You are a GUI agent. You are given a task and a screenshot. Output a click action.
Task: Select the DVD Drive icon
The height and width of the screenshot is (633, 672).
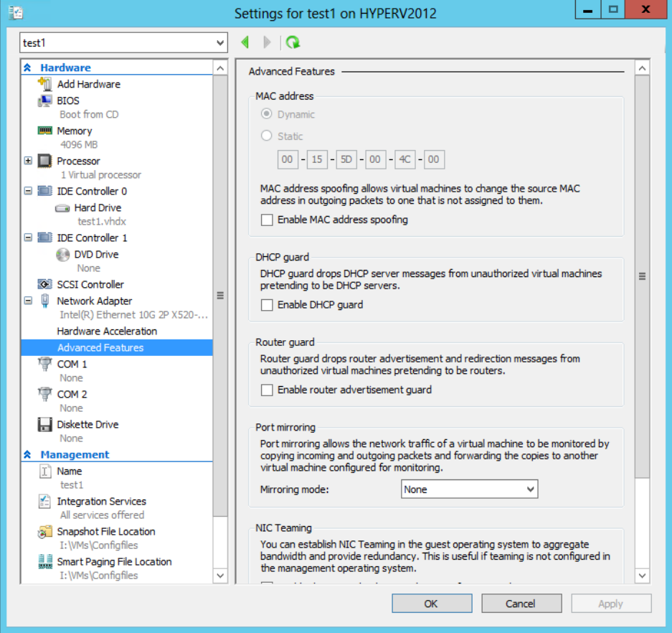click(x=62, y=255)
